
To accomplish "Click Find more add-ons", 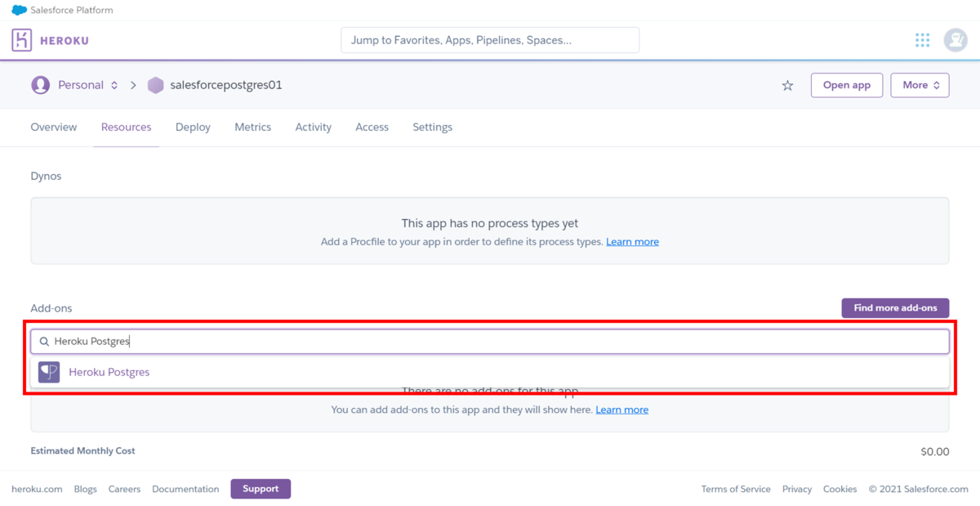I will 895,307.
